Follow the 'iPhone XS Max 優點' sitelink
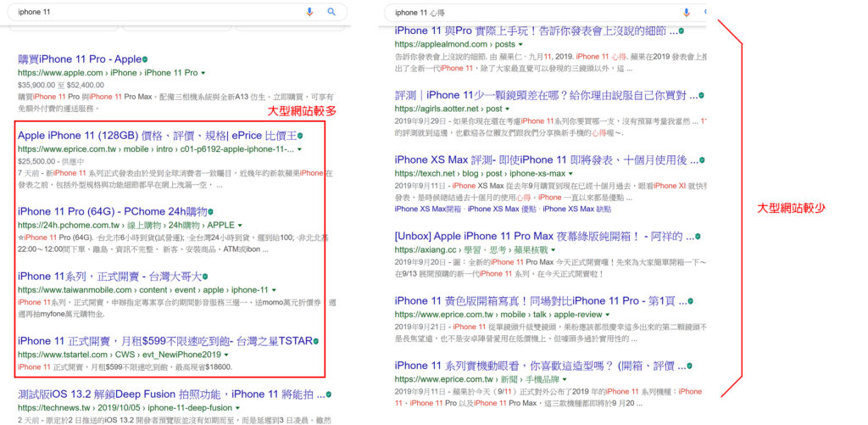Image resolution: width=868 pixels, height=425 pixels. [x=502, y=209]
